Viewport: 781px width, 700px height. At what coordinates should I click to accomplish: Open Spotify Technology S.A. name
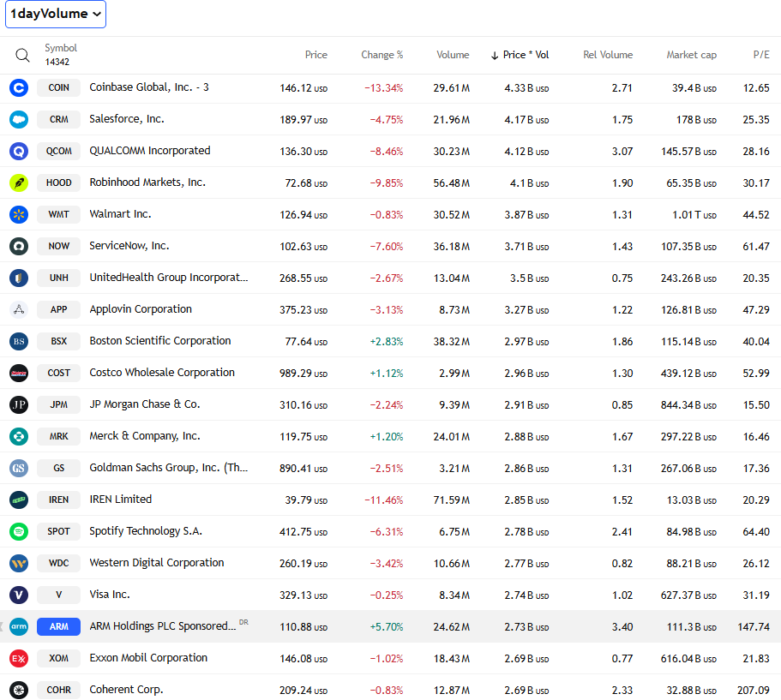coord(146,531)
